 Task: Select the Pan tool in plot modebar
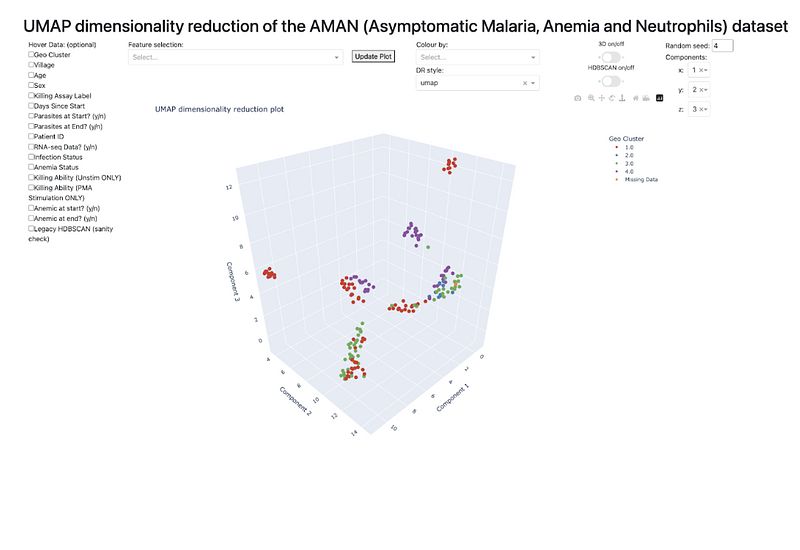click(x=601, y=98)
